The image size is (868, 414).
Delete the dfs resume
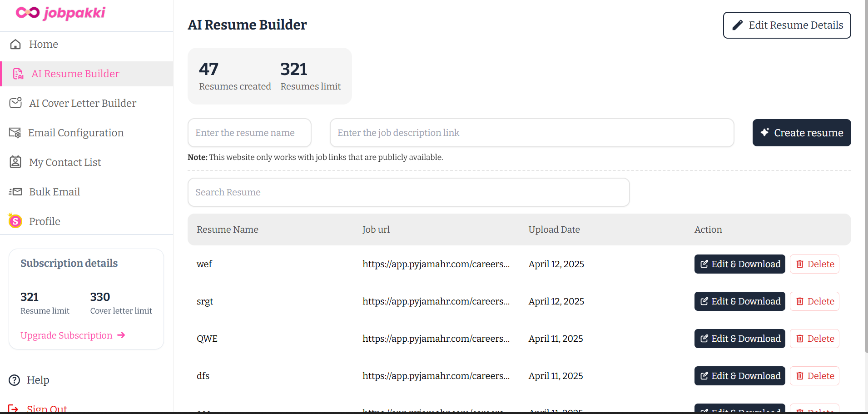coord(814,376)
